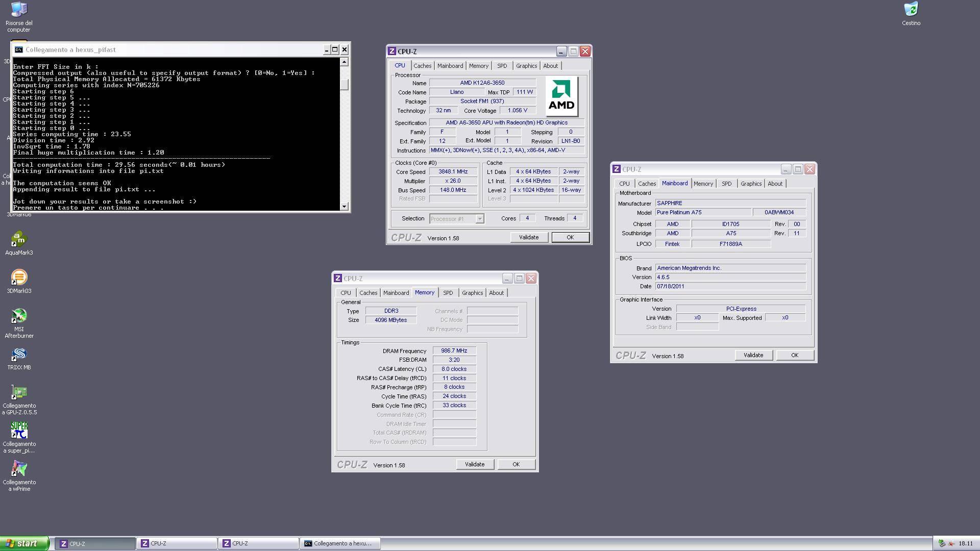The width and height of the screenshot is (980, 551).
Task: Switch to CPU tab in Memory window
Action: [x=346, y=293]
